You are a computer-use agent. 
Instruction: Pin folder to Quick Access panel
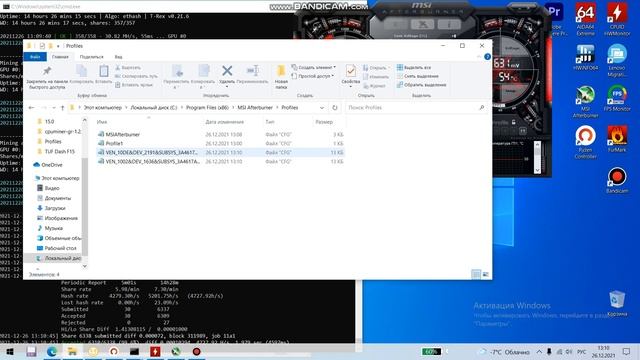tap(47, 77)
